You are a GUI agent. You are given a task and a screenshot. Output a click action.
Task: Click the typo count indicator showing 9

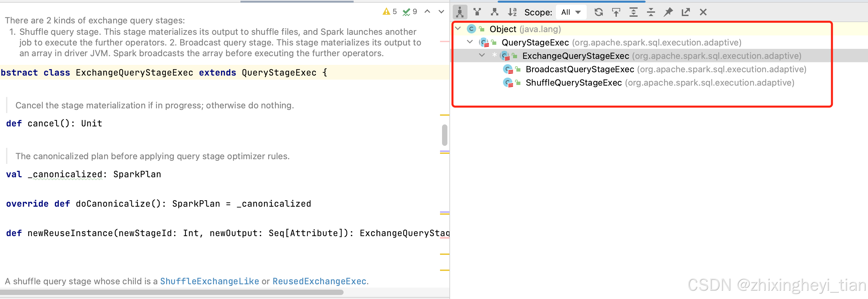coord(410,12)
